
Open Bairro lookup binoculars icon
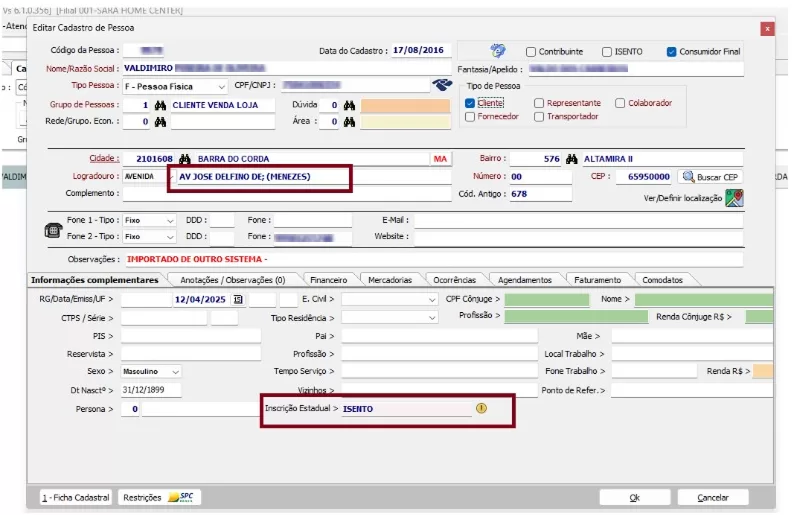tap(572, 159)
